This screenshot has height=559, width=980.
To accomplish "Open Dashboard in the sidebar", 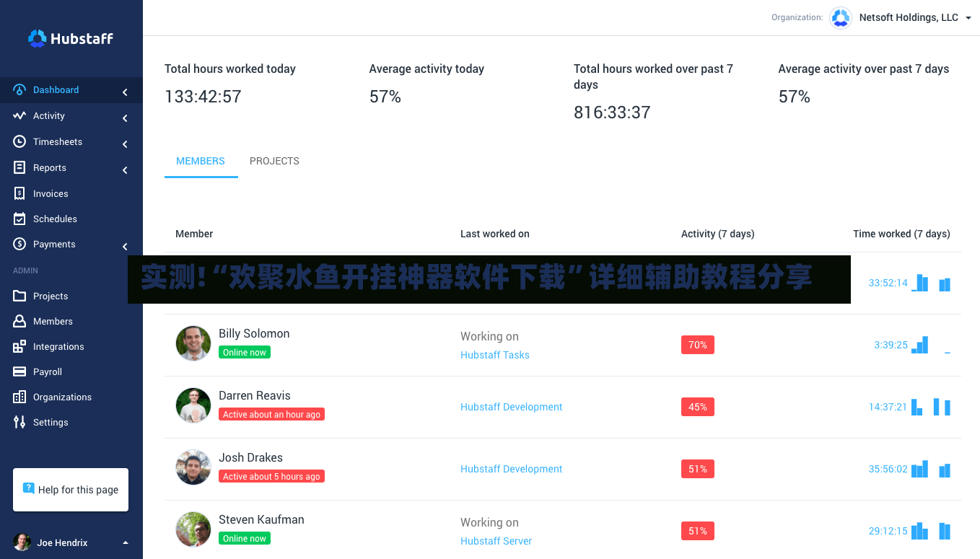I will point(71,90).
